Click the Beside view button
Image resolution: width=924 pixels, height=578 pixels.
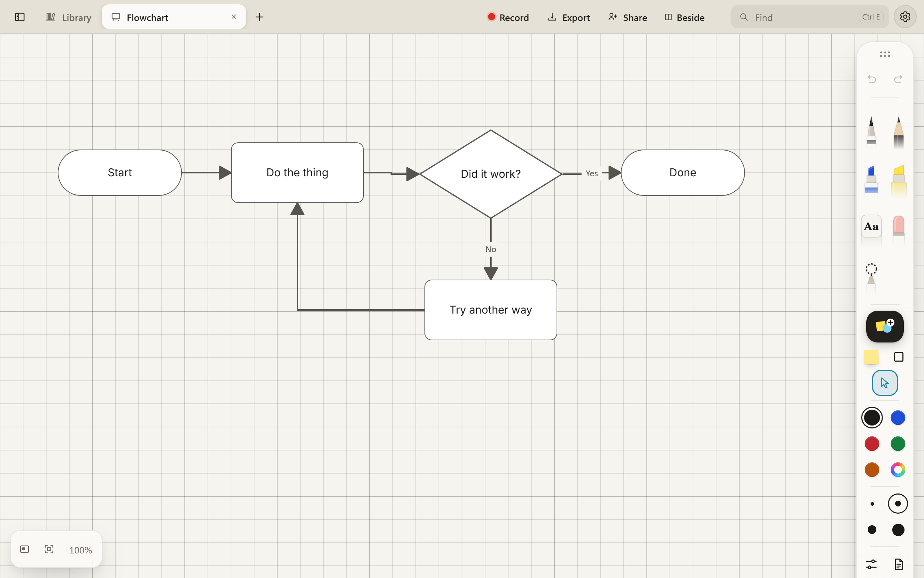click(685, 17)
